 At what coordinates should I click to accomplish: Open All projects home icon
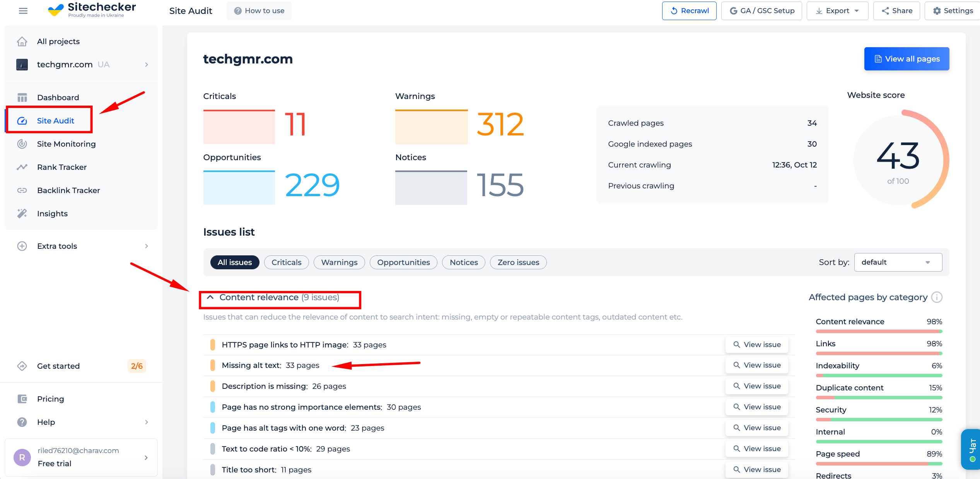[x=22, y=41]
